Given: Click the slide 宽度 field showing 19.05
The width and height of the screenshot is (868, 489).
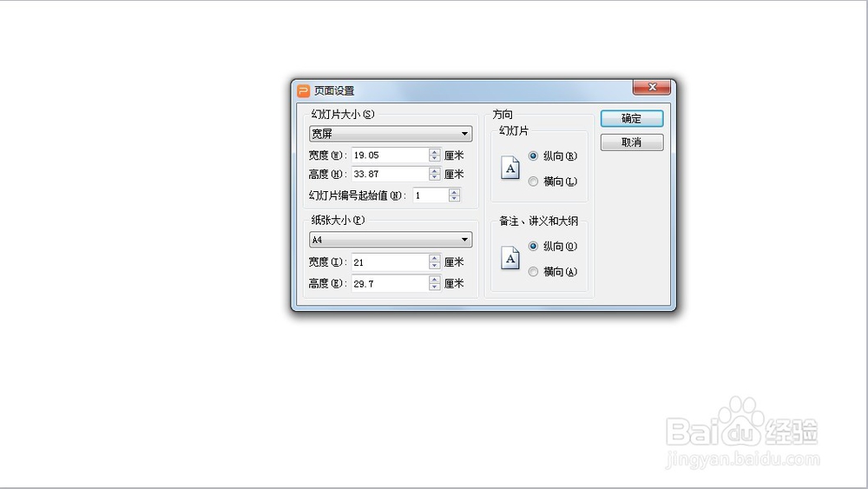Looking at the screenshot, I should [x=391, y=155].
